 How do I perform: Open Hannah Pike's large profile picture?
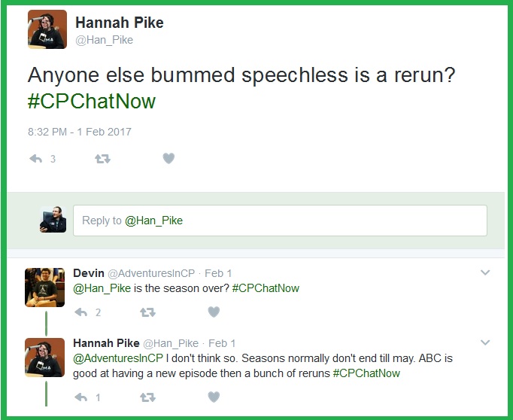click(x=47, y=29)
